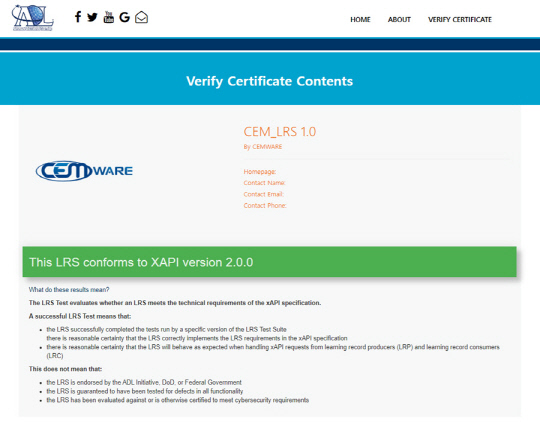Viewport: 540px width, 422px height.
Task: Click the Contact Name label
Action: click(264, 183)
